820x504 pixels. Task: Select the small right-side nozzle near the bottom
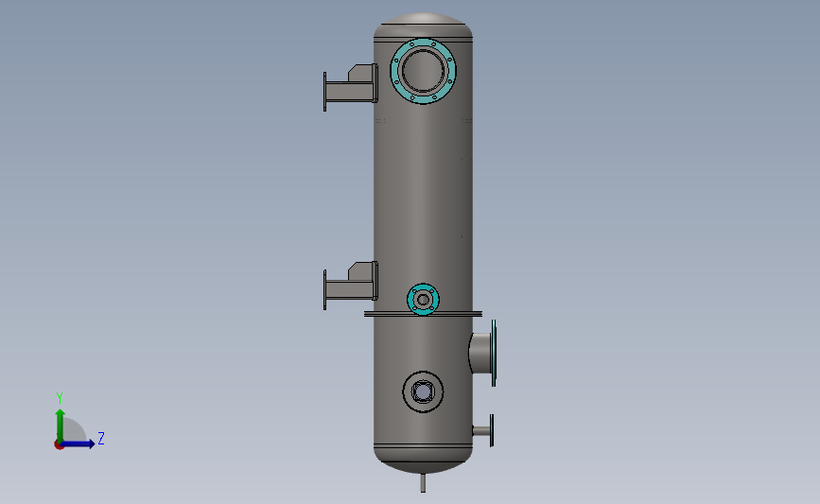[x=483, y=431]
